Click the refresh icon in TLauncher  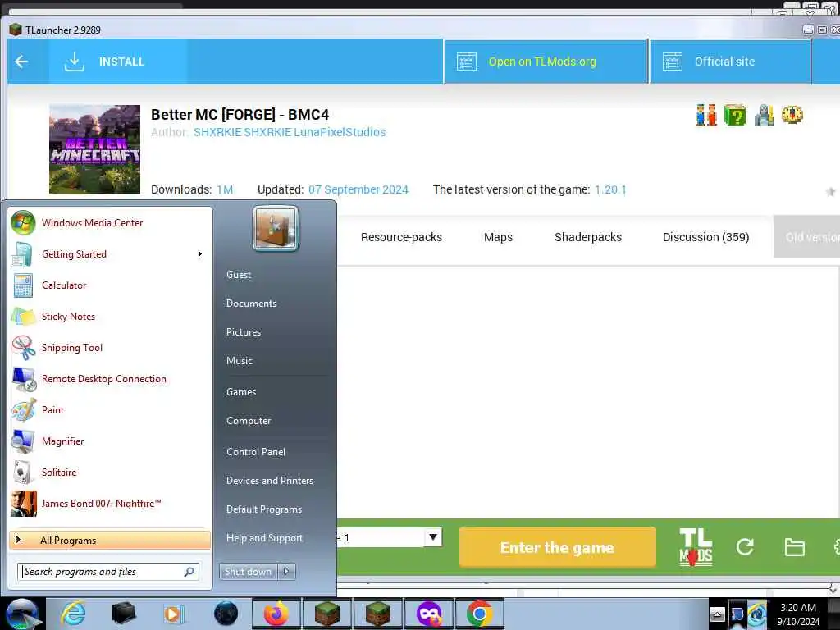tap(745, 547)
